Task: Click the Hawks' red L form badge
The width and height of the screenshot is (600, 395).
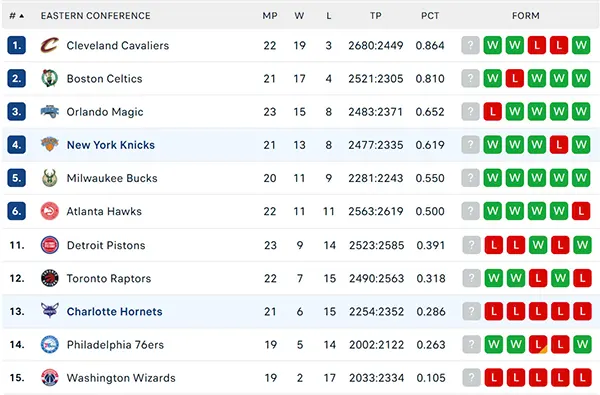Action: tap(581, 211)
